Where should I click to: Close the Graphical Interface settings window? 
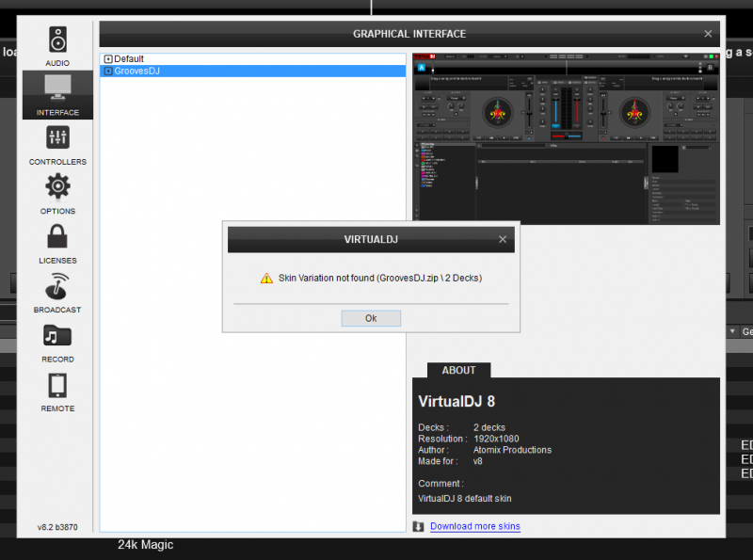pyautogui.click(x=708, y=34)
